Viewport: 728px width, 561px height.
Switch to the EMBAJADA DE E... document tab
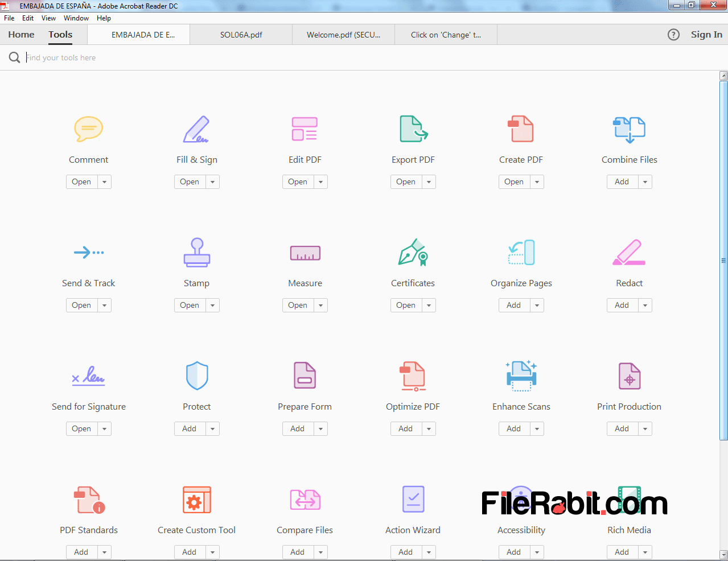point(139,35)
